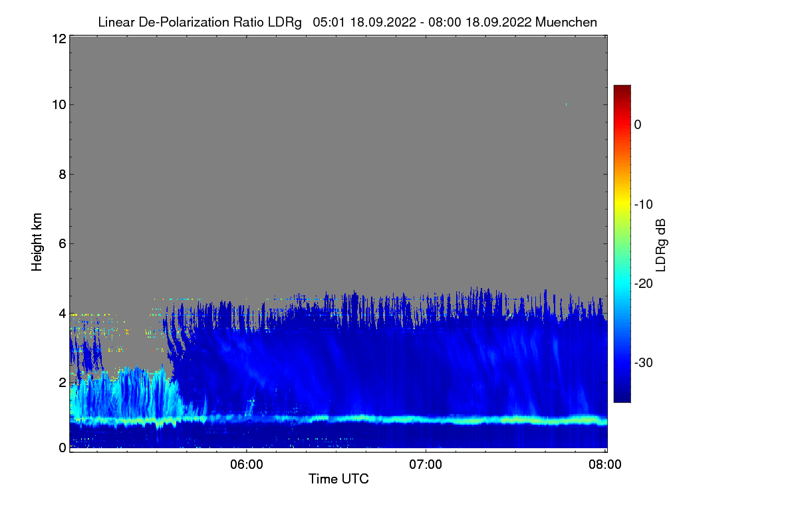Click the '06:00' time tick label
The width and height of the screenshot is (798, 532).
point(246,465)
